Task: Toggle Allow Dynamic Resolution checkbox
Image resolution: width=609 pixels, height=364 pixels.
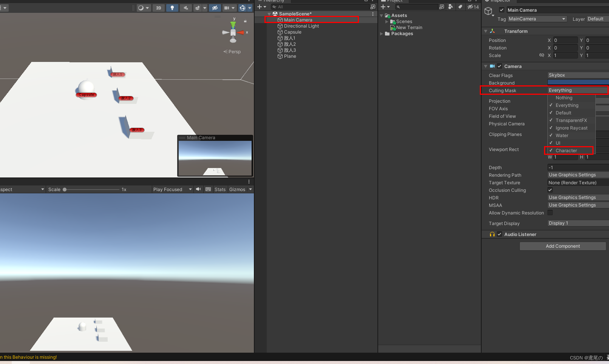Action: coord(550,213)
